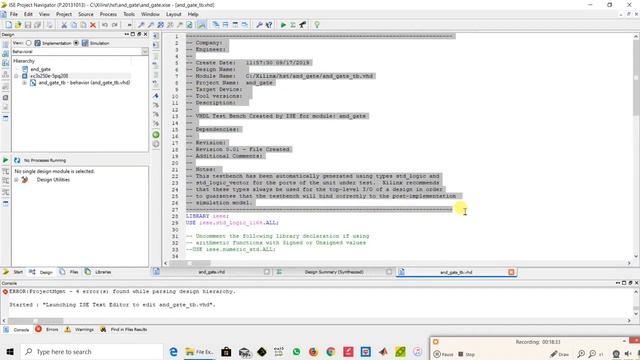Screen dimensions: 640x360
Task: Click the editor horizontal scrollbar thumb
Action: point(190,263)
